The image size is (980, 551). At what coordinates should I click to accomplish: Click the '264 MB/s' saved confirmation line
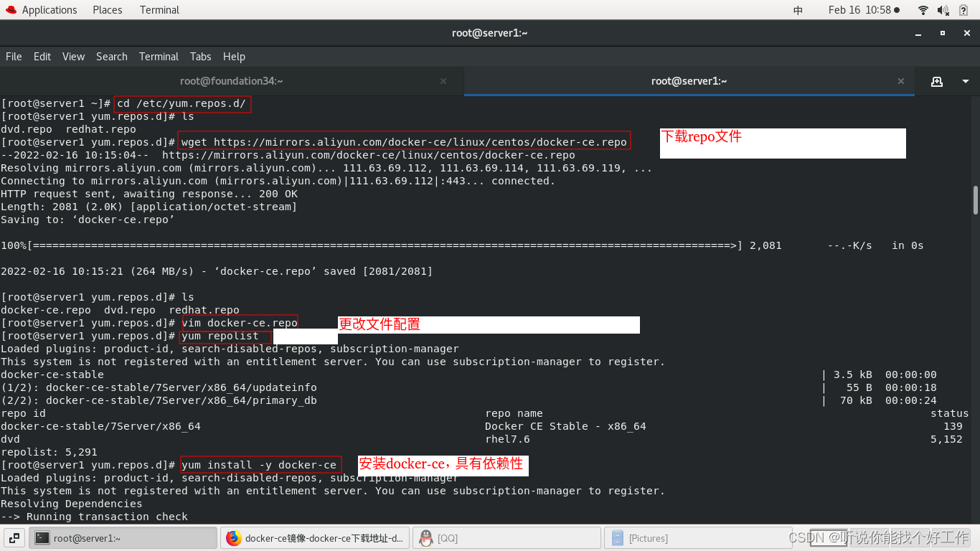(x=217, y=271)
